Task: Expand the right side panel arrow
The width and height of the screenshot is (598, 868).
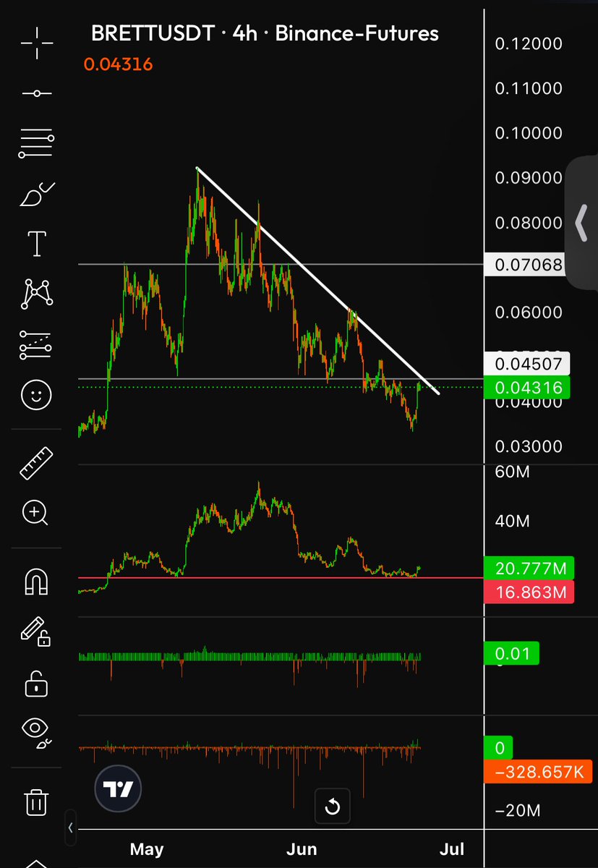Action: 581,222
